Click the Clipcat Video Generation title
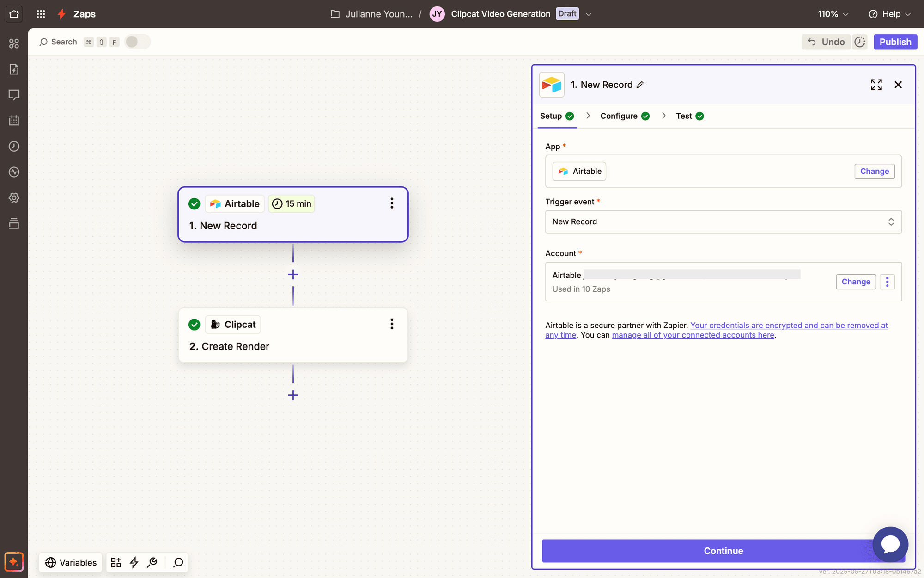 point(501,14)
